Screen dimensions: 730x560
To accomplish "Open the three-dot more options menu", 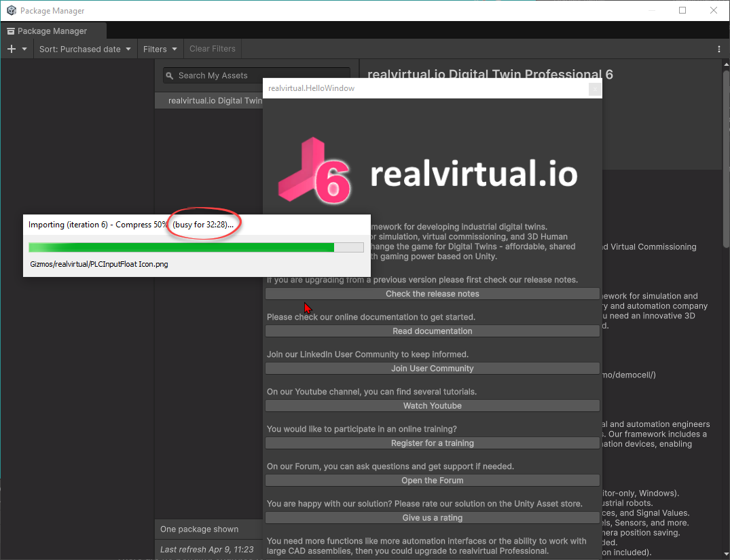I will 719,49.
